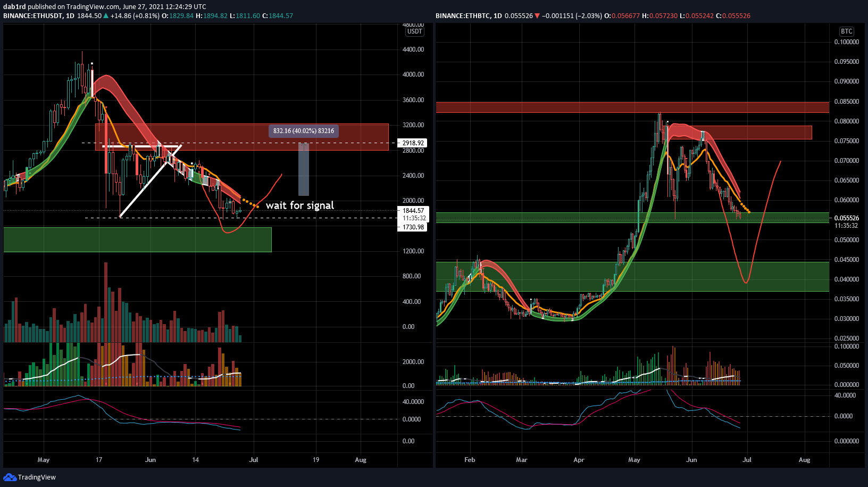Click the 0.095000 price axis label
Screen dimensions: 868x487
click(846, 62)
